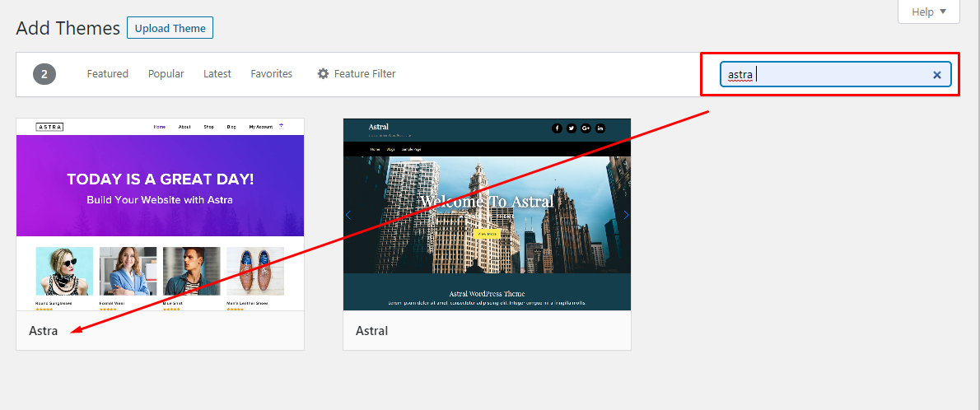The width and height of the screenshot is (980, 410).
Task: Open the Astra theme preview image
Action: 160,214
